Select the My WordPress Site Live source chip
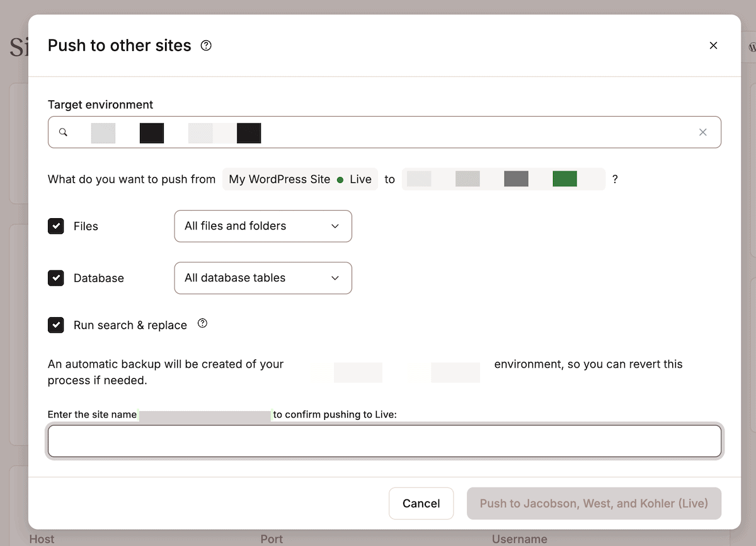This screenshot has height=546, width=756. point(299,179)
